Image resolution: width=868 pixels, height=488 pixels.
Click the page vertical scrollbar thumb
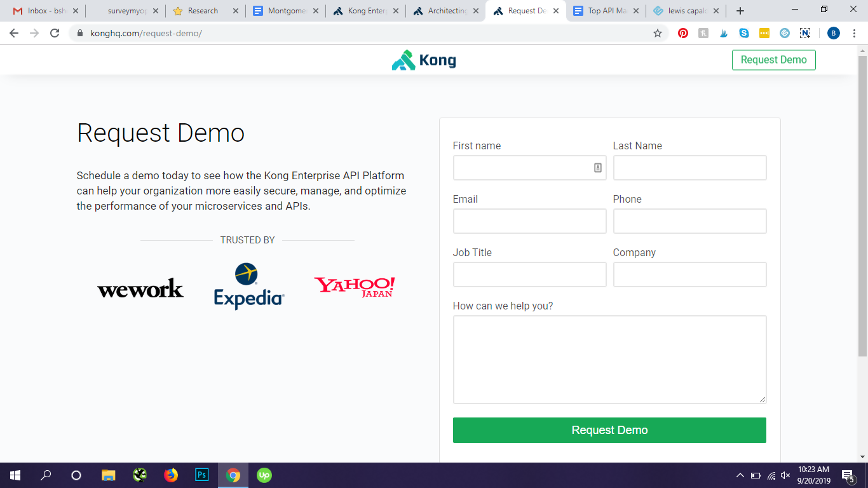(x=862, y=206)
